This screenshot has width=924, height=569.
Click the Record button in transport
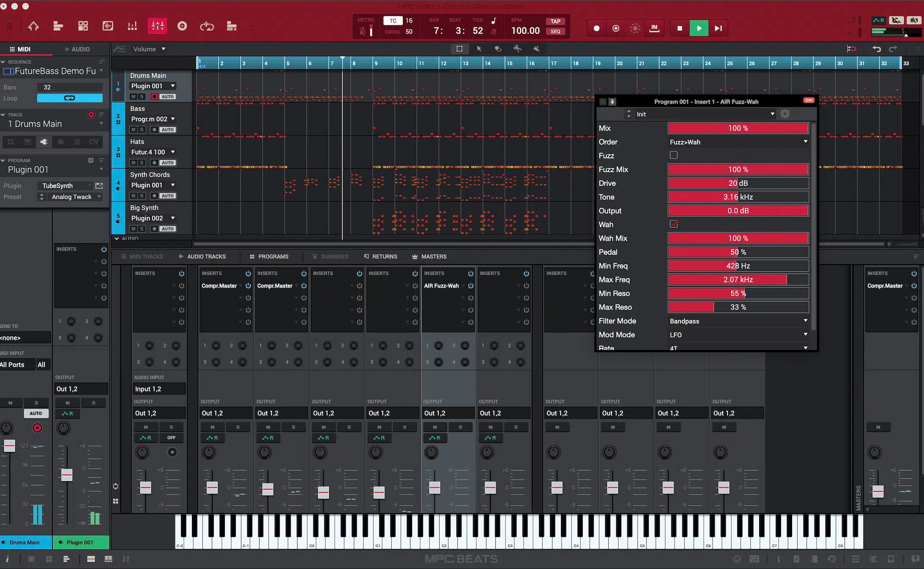596,28
